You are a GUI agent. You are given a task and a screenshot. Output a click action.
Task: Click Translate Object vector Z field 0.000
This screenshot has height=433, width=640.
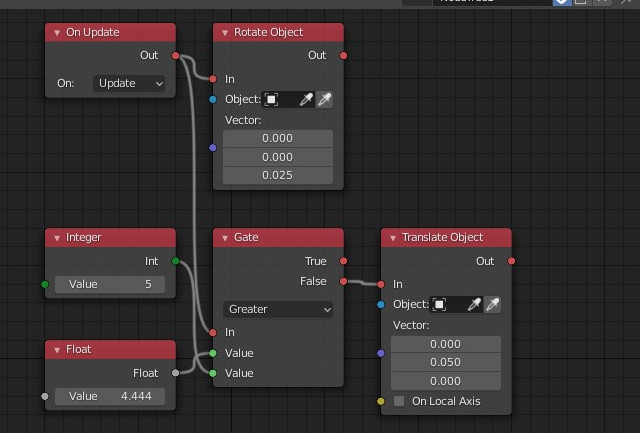[446, 381]
